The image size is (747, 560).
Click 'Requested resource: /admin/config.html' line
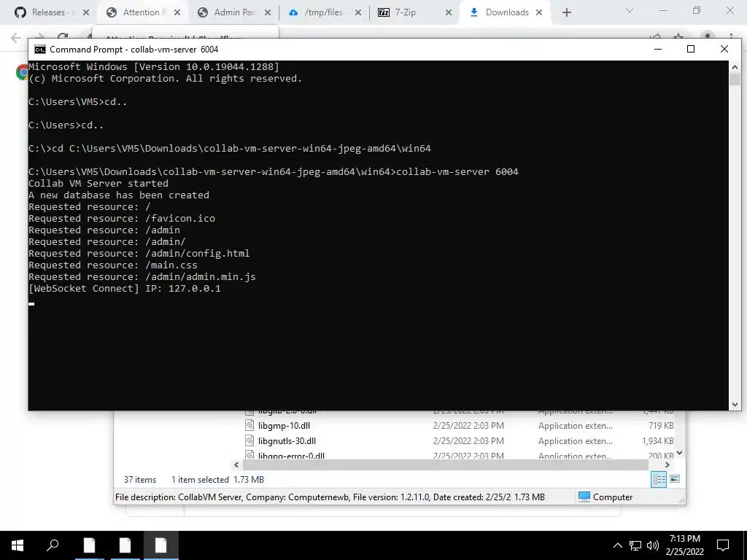139,253
